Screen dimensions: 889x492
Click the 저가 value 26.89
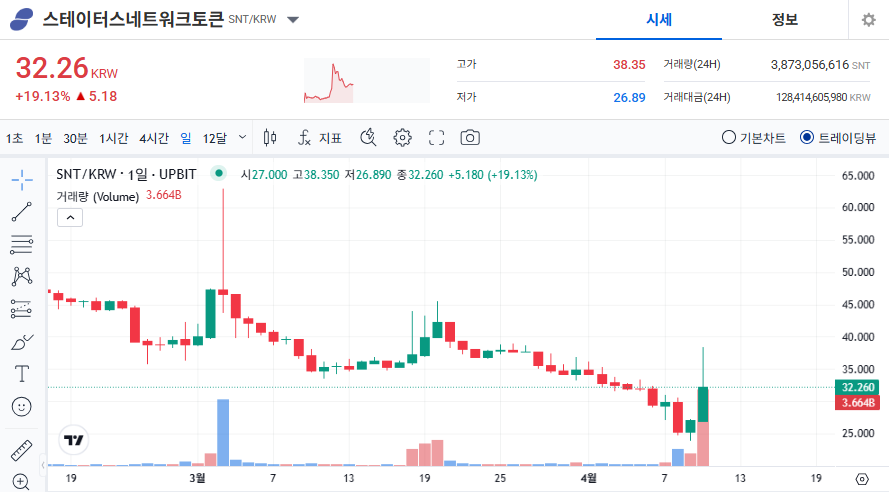[629, 97]
